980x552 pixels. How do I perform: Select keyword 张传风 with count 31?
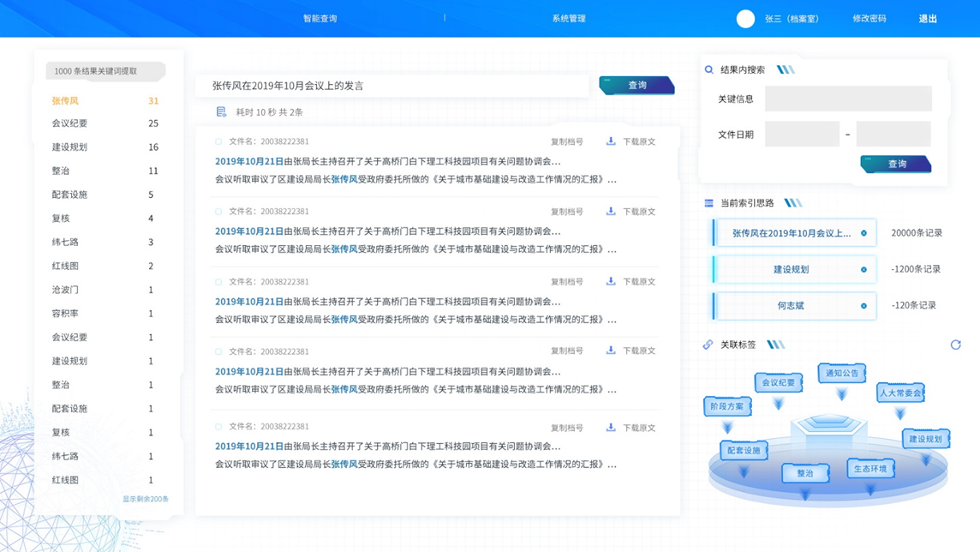[x=105, y=100]
